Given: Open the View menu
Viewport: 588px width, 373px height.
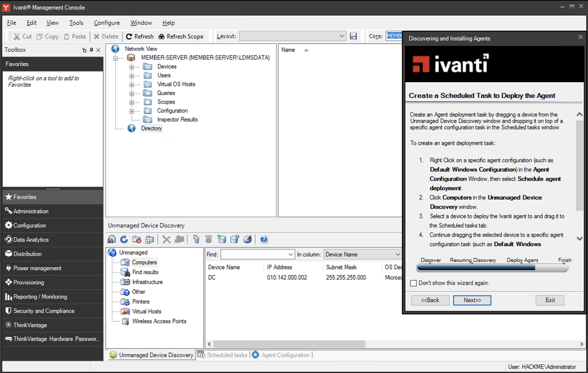Looking at the screenshot, I should (53, 23).
